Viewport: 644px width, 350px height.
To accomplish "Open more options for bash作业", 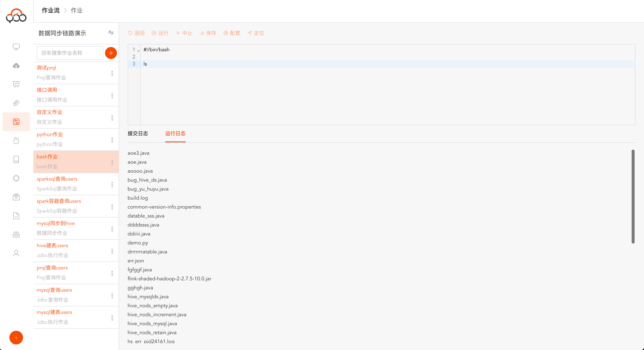I will (x=112, y=162).
